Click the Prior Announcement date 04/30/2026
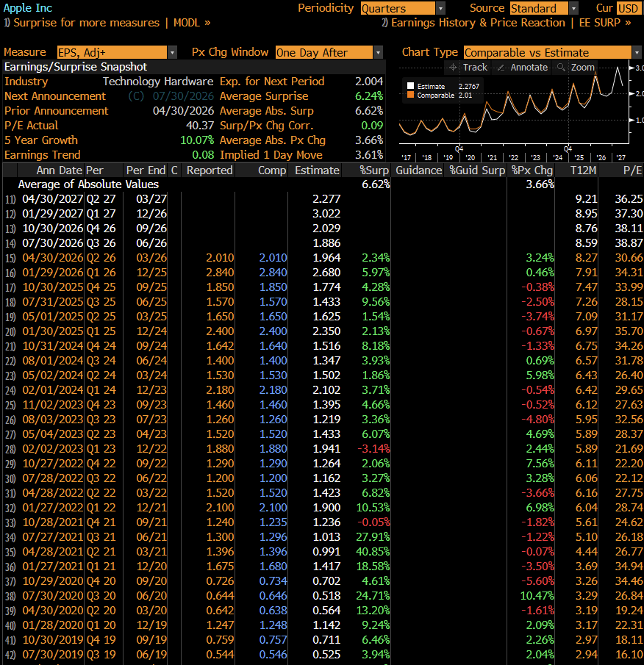 pyautogui.click(x=183, y=111)
